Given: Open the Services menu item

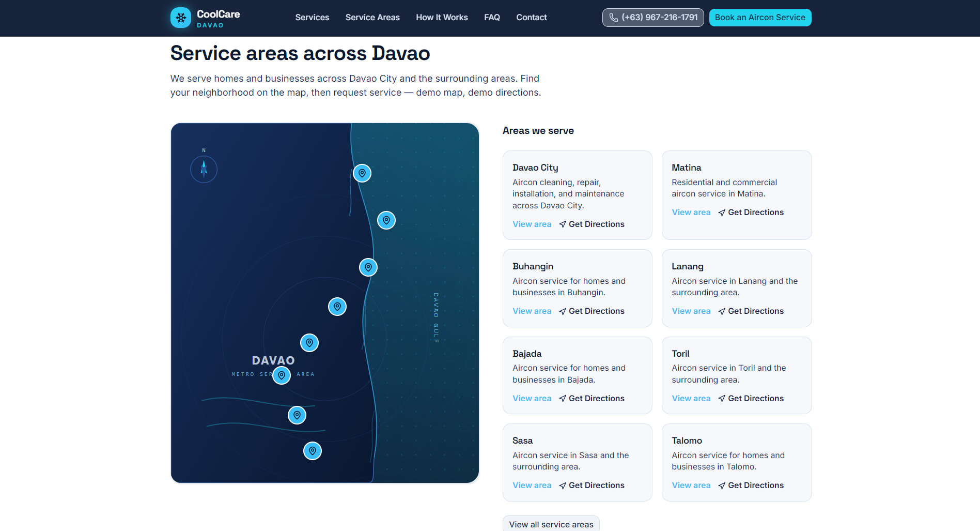Looking at the screenshot, I should [x=312, y=18].
